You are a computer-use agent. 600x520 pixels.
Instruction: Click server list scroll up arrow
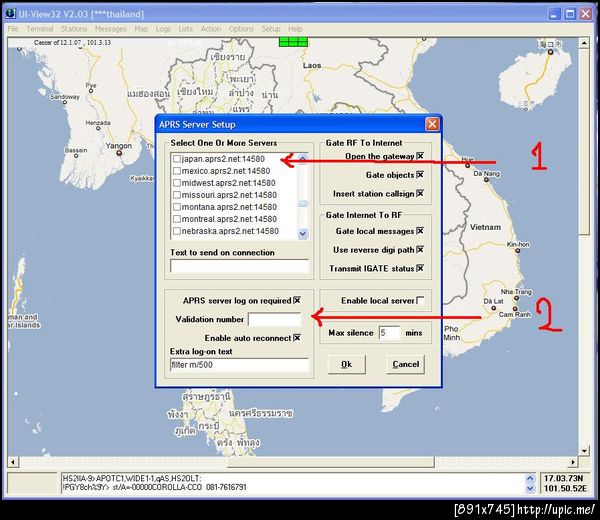coord(303,158)
